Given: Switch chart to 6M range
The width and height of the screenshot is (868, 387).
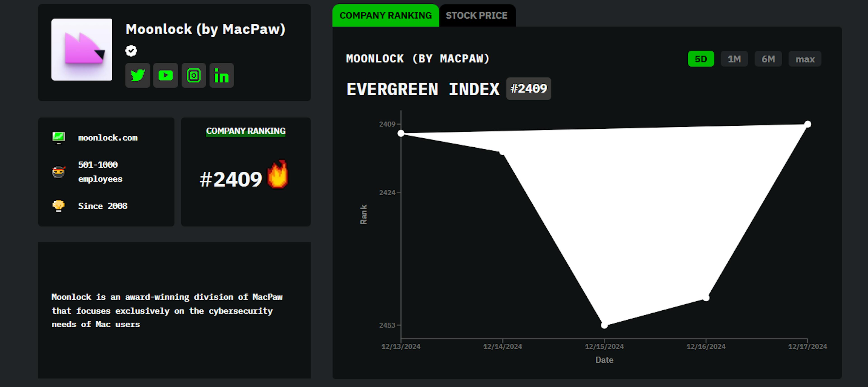Looking at the screenshot, I should click(768, 59).
